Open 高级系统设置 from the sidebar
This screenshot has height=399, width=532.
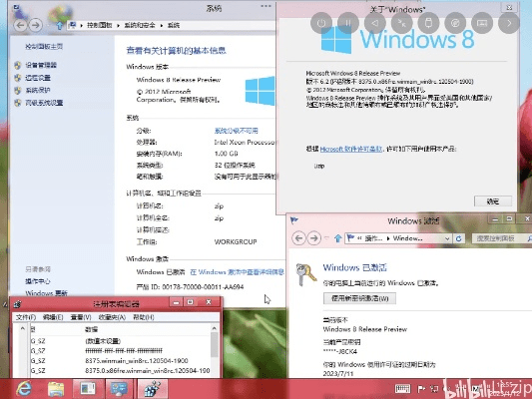[45, 103]
